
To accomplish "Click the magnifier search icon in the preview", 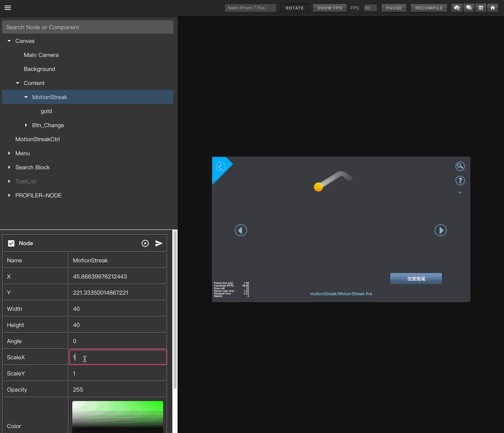I will 460,166.
